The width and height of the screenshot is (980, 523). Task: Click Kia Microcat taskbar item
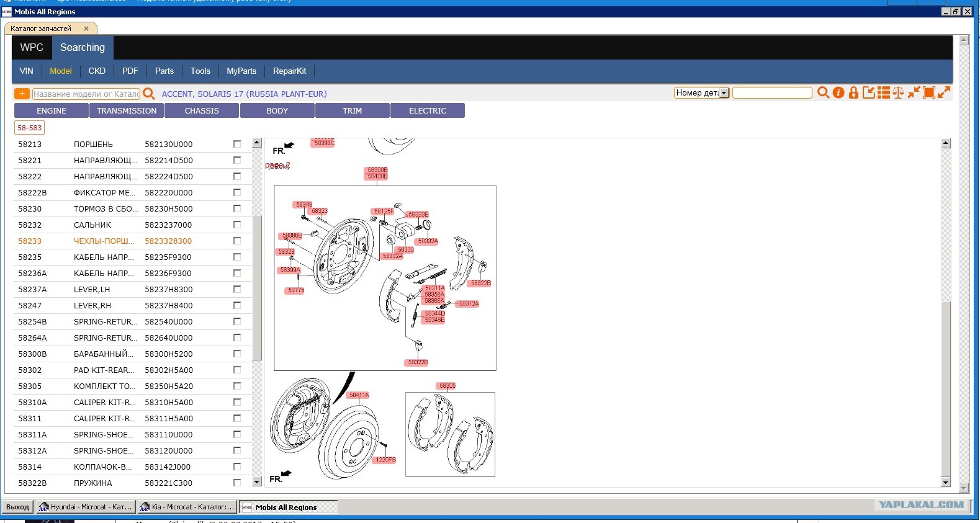[x=187, y=507]
